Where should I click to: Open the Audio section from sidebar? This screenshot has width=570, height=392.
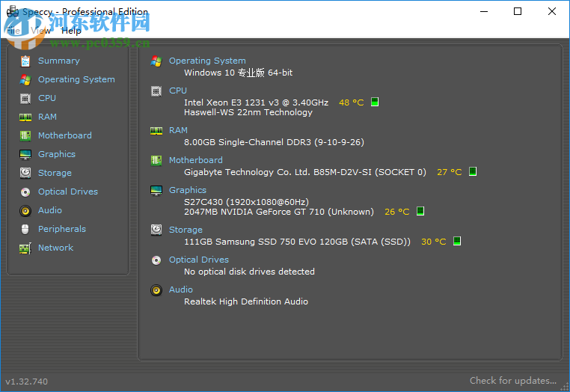(x=50, y=210)
